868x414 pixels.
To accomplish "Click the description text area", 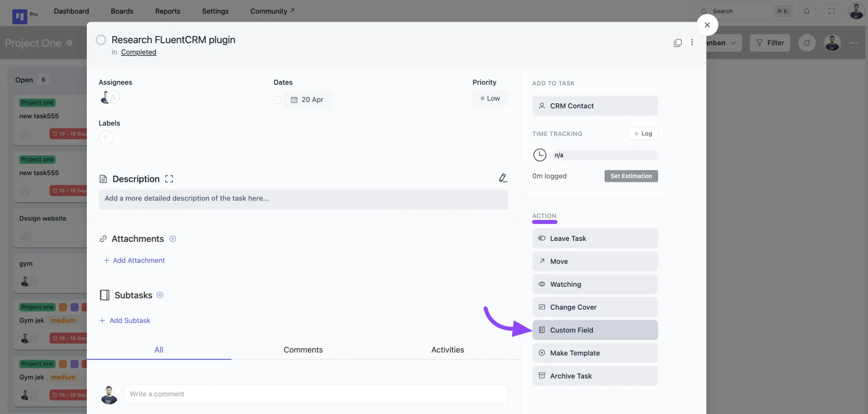I will coord(303,200).
